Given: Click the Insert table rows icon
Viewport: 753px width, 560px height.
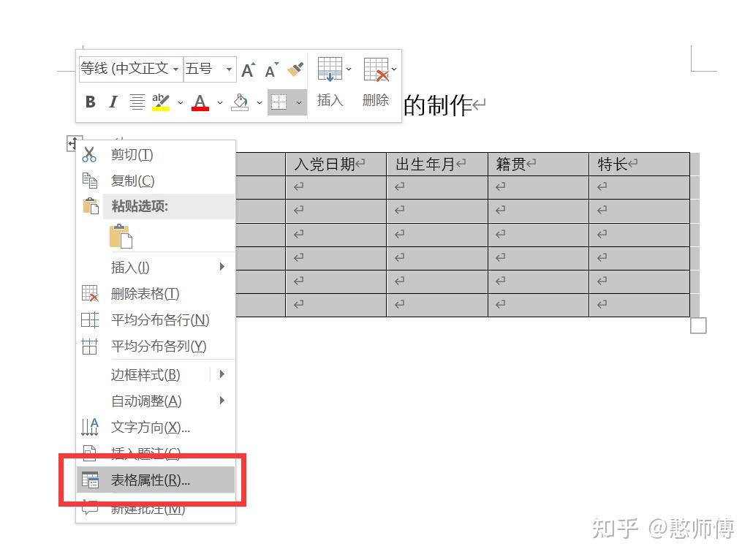Looking at the screenshot, I should click(x=330, y=69).
